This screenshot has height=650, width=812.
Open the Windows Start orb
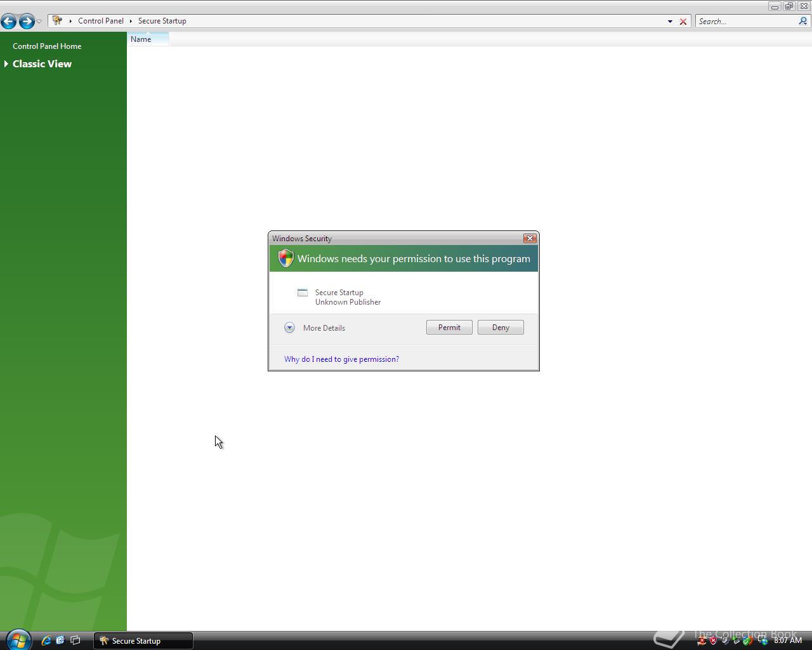pyautogui.click(x=18, y=640)
